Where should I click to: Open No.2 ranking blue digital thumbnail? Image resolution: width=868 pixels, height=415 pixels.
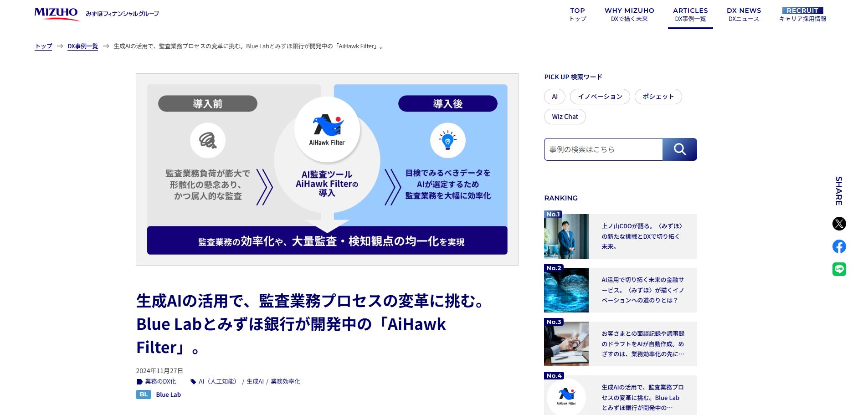566,290
